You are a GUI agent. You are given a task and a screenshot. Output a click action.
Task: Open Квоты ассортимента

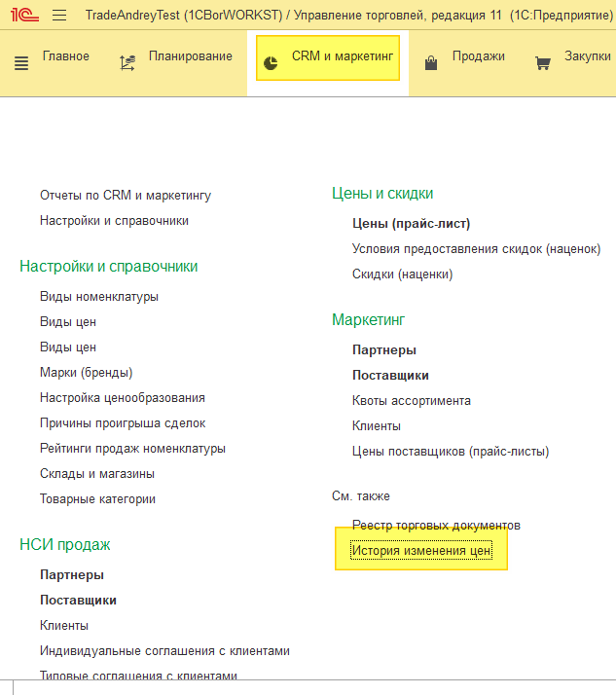(x=412, y=401)
